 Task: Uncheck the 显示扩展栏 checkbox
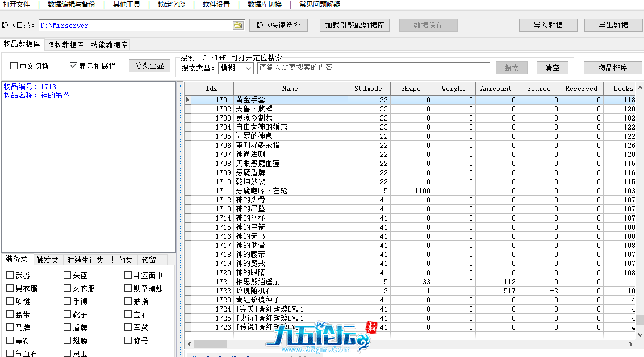[x=73, y=66]
